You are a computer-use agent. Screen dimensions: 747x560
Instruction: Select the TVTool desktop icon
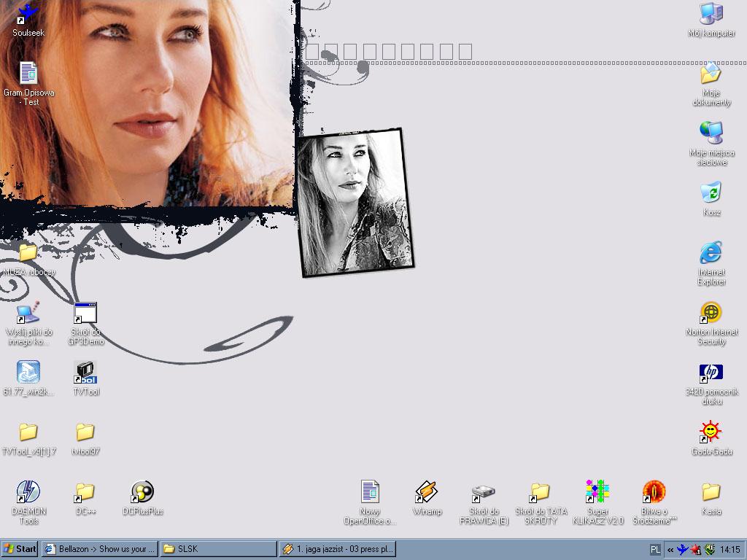click(x=85, y=373)
